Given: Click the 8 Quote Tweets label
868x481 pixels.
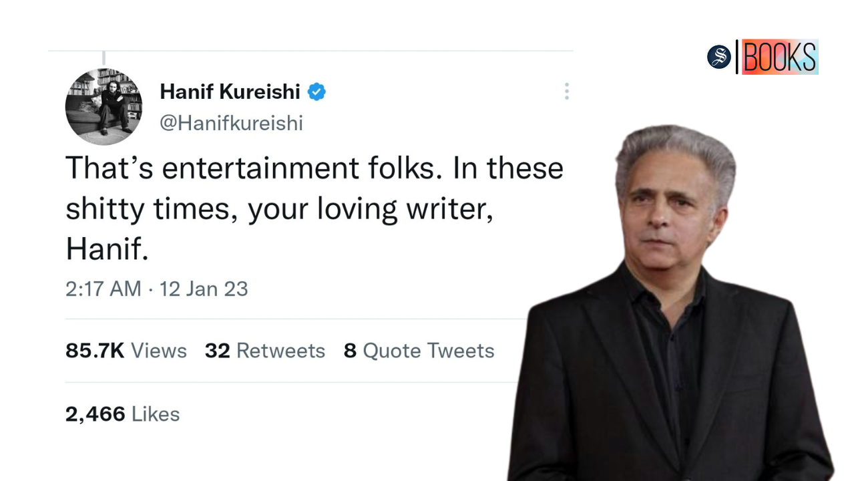Looking at the screenshot, I should [419, 350].
